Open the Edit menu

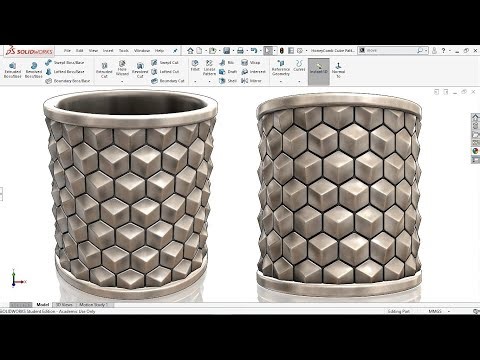click(79, 51)
